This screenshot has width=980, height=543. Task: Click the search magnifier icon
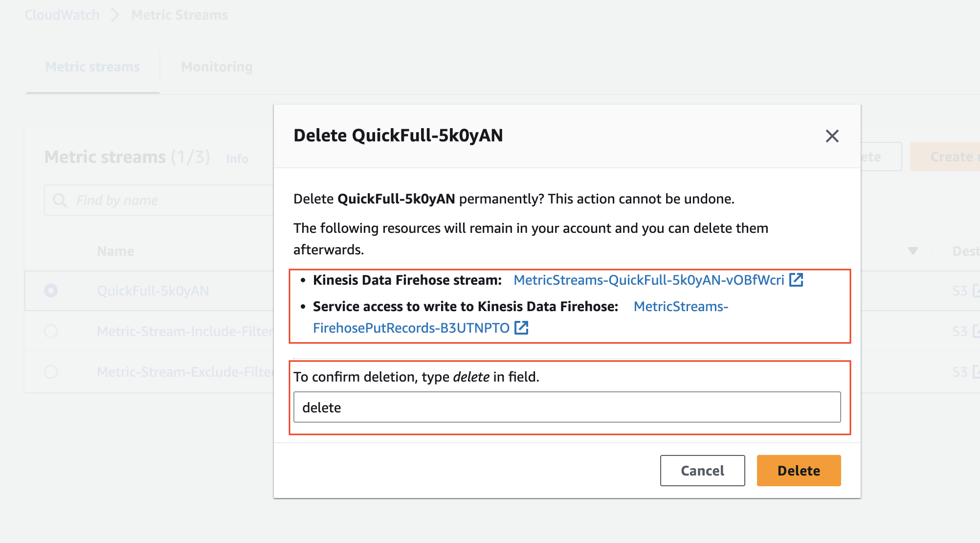(60, 200)
